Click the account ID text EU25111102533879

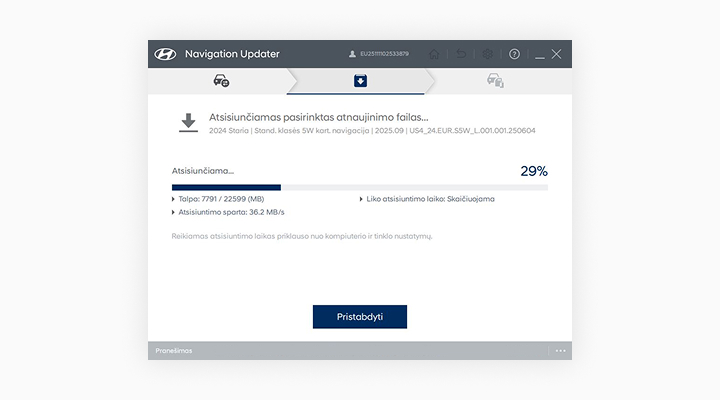point(384,54)
